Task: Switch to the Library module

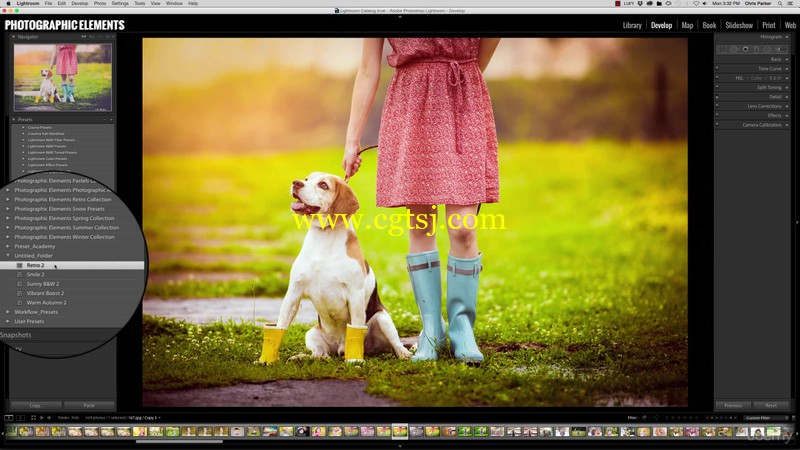Action: (632, 25)
